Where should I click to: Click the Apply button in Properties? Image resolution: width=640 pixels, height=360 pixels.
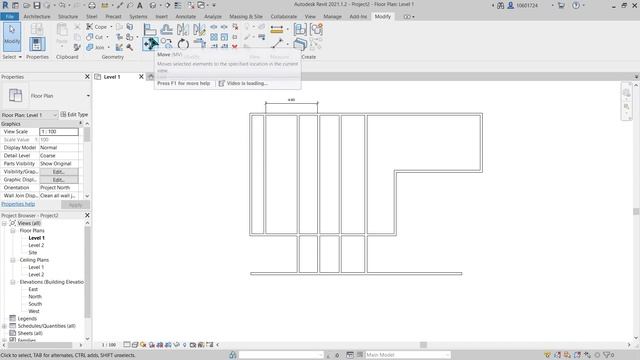76,204
